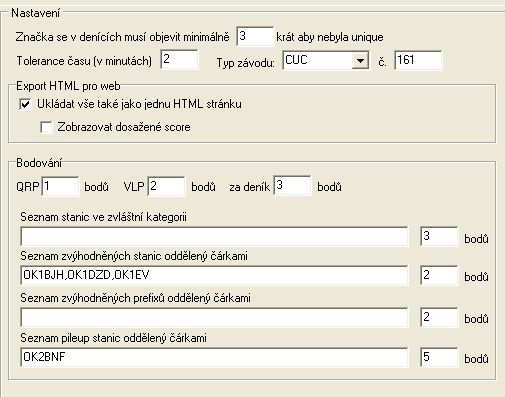Click the Ukládat vše HTML stránku label

[139, 104]
